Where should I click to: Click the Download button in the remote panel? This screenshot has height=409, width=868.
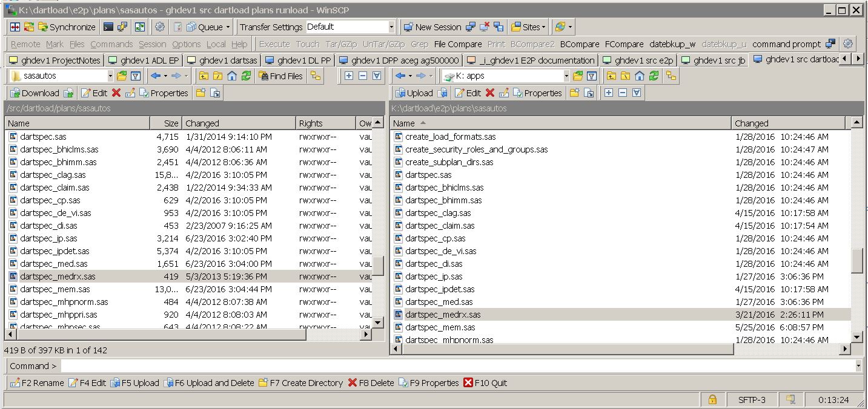click(34, 93)
